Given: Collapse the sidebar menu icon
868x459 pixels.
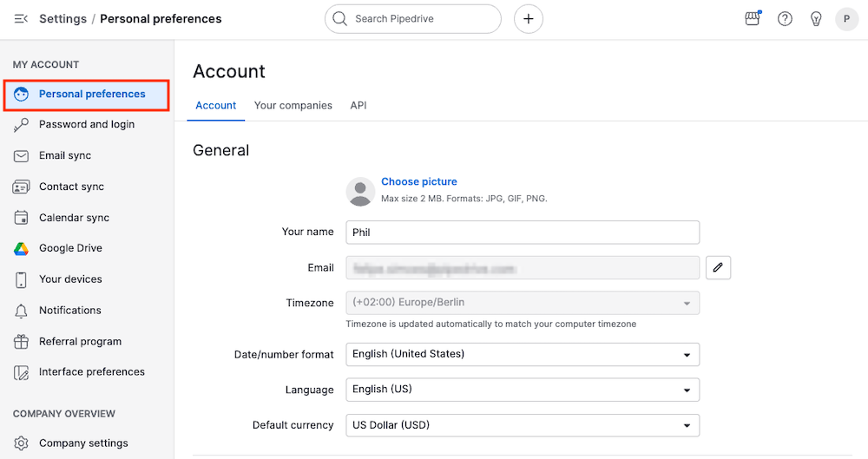Looking at the screenshot, I should click(x=21, y=19).
